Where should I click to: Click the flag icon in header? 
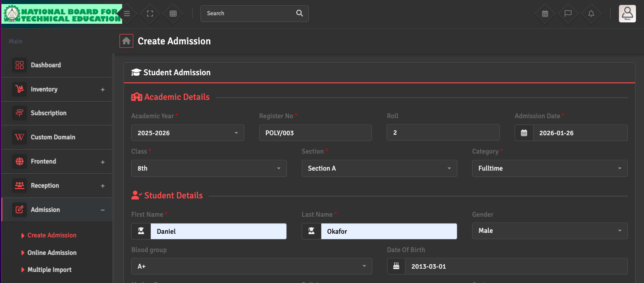[568, 13]
